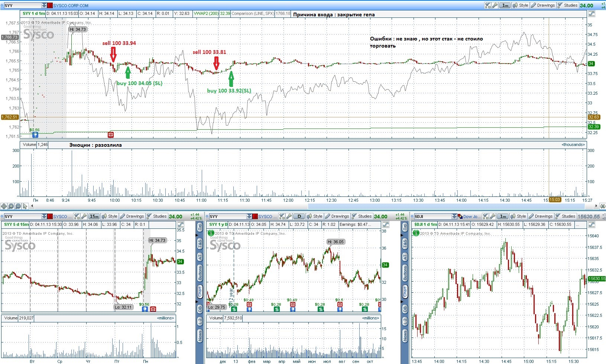Click the zoom-in magnifier below the top chart
The width and height of the screenshot is (606, 364).
tap(11, 206)
